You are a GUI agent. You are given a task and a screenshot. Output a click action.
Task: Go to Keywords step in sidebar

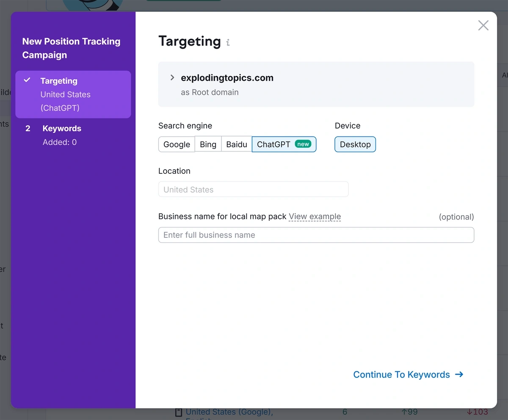pyautogui.click(x=73, y=135)
